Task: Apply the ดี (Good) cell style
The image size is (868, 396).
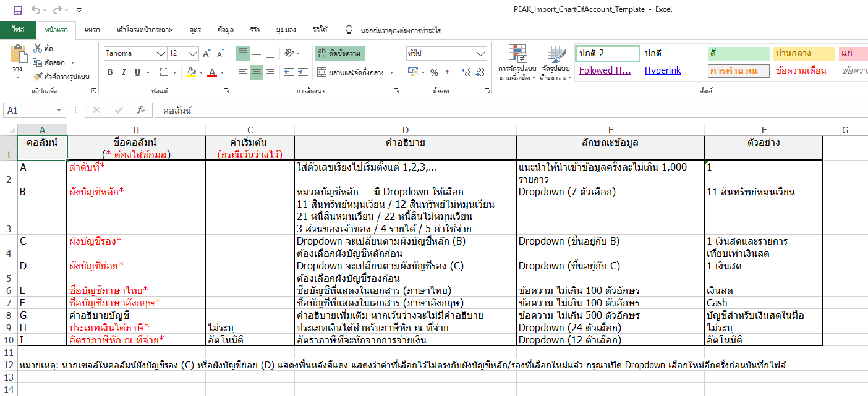Action: [x=738, y=54]
